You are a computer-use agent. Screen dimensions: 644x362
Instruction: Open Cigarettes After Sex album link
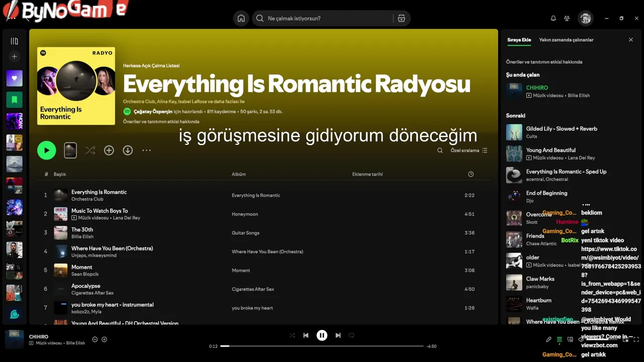[253, 289]
